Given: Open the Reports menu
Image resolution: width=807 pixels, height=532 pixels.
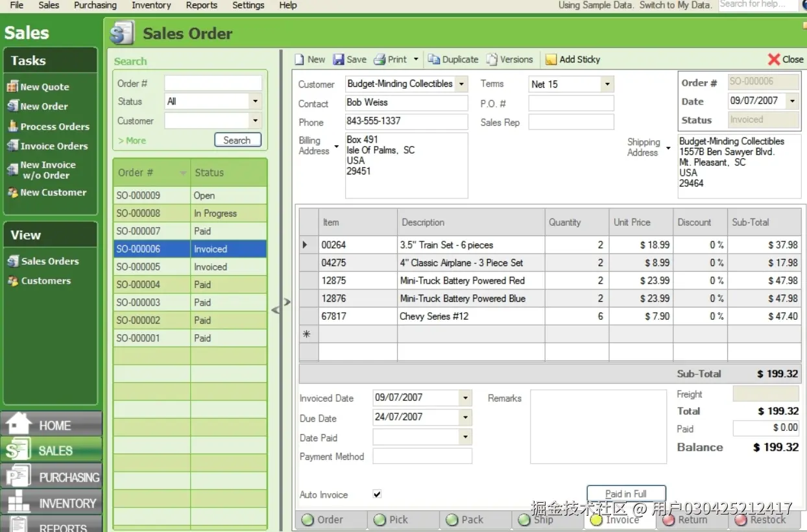Looking at the screenshot, I should click(201, 5).
